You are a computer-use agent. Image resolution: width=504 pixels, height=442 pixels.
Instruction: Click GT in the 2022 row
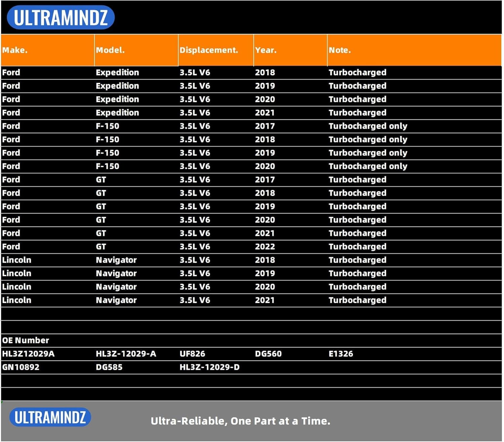coord(101,247)
